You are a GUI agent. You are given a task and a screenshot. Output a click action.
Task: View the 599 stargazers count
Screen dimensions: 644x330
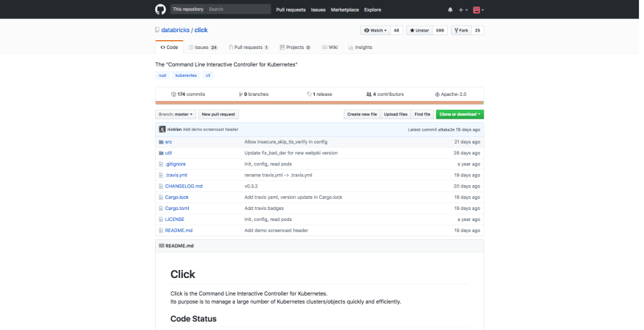[440, 31]
